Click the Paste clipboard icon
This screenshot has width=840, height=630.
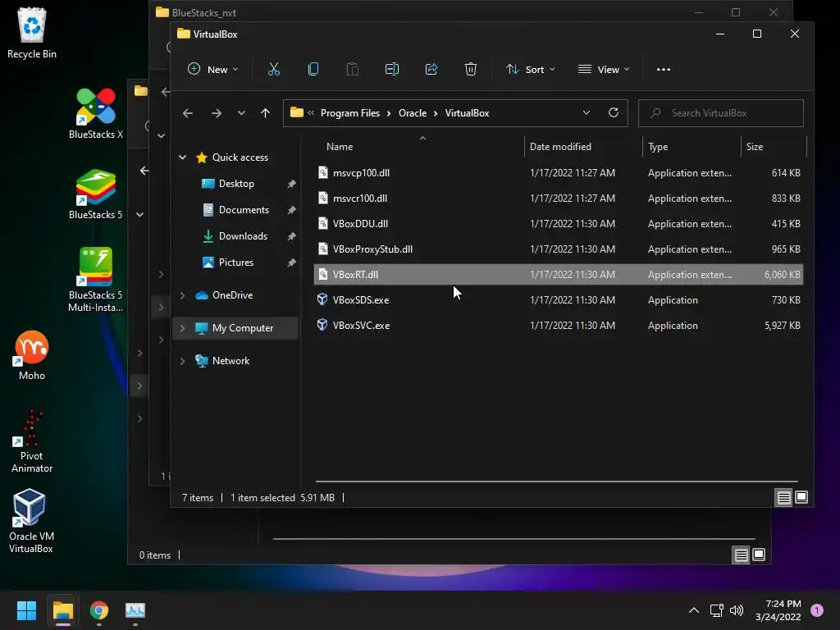pos(353,69)
